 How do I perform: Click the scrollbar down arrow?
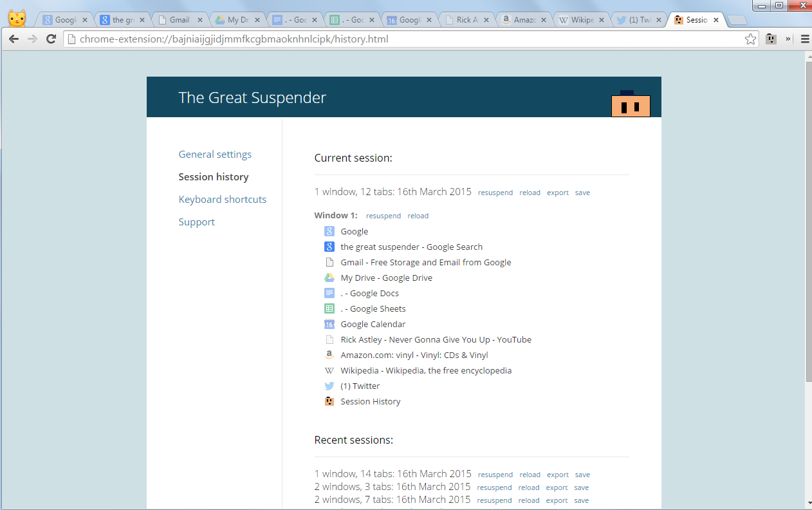point(808,504)
